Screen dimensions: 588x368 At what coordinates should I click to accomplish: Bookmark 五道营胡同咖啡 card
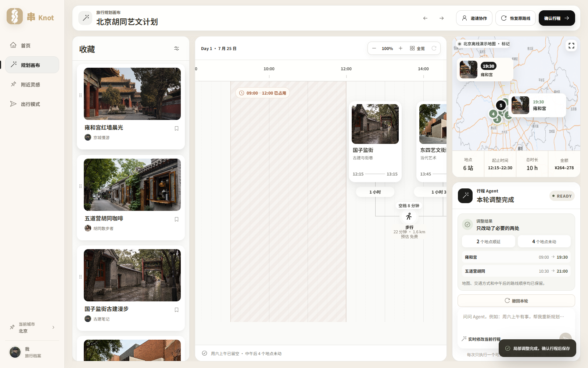click(176, 219)
